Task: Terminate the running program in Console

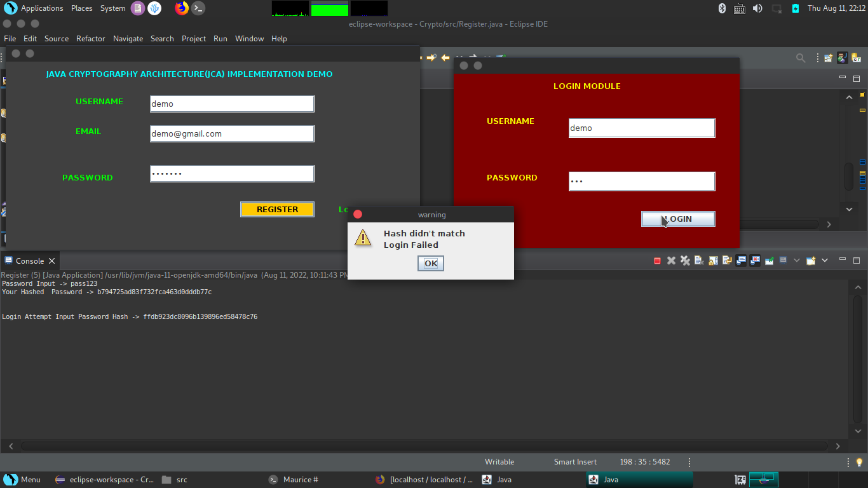Action: (x=657, y=261)
